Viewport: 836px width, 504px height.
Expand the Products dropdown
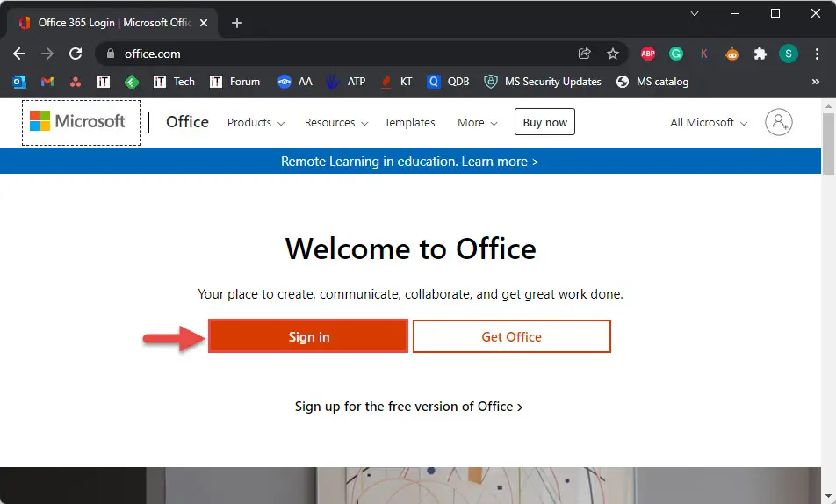[x=256, y=123]
